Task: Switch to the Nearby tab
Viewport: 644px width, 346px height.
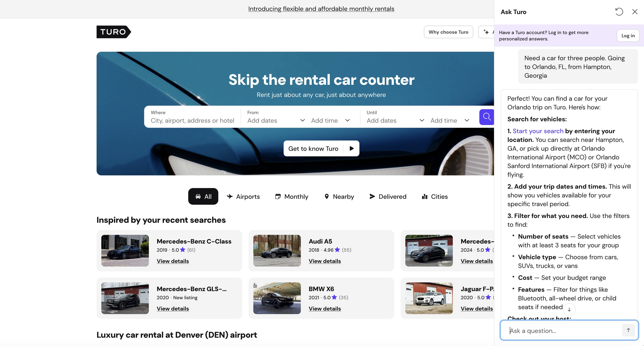Action: (x=339, y=197)
